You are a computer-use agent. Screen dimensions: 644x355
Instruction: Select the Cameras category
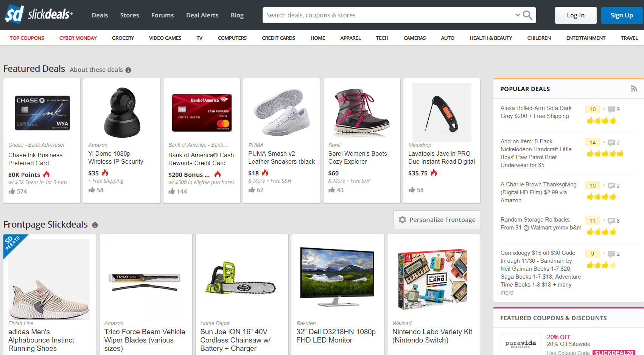pos(415,38)
